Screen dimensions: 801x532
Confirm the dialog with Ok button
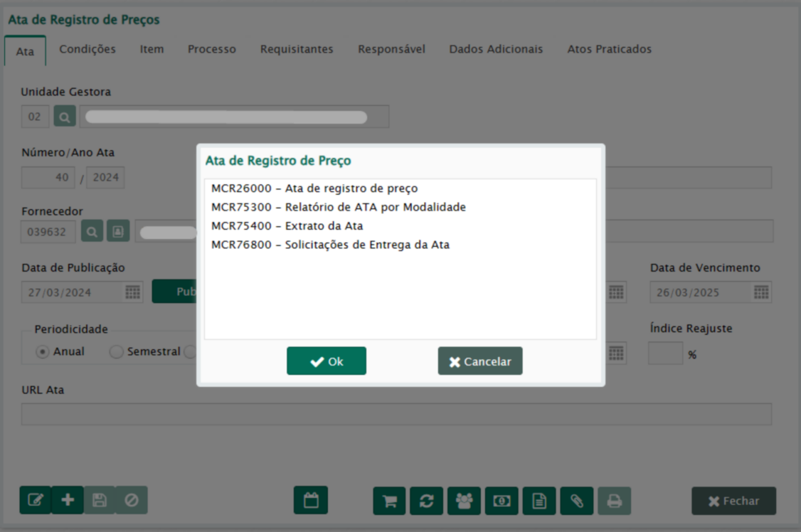point(327,361)
